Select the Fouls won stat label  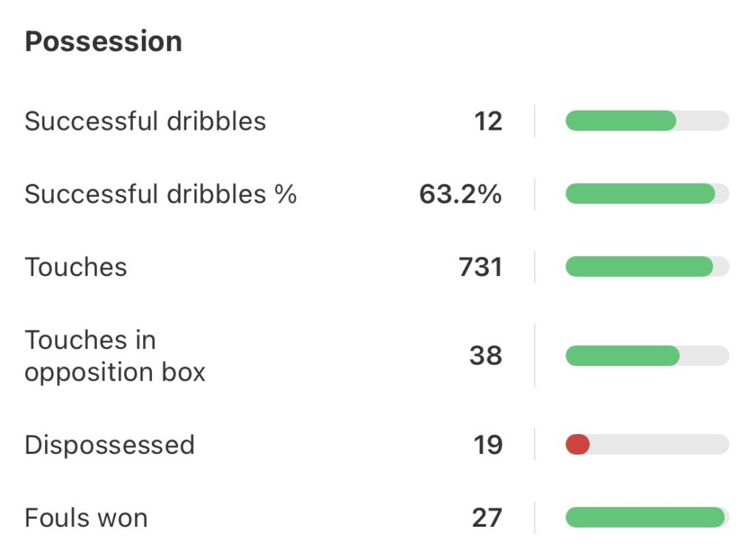coord(86,518)
